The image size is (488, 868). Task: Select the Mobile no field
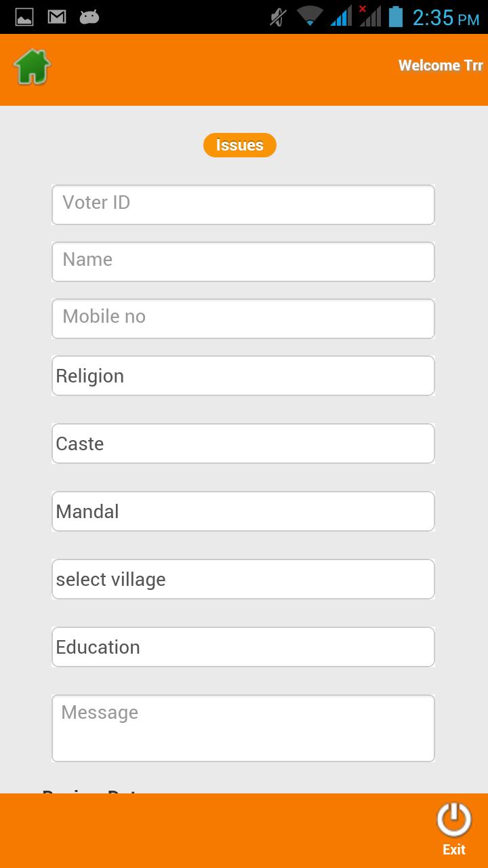243,319
